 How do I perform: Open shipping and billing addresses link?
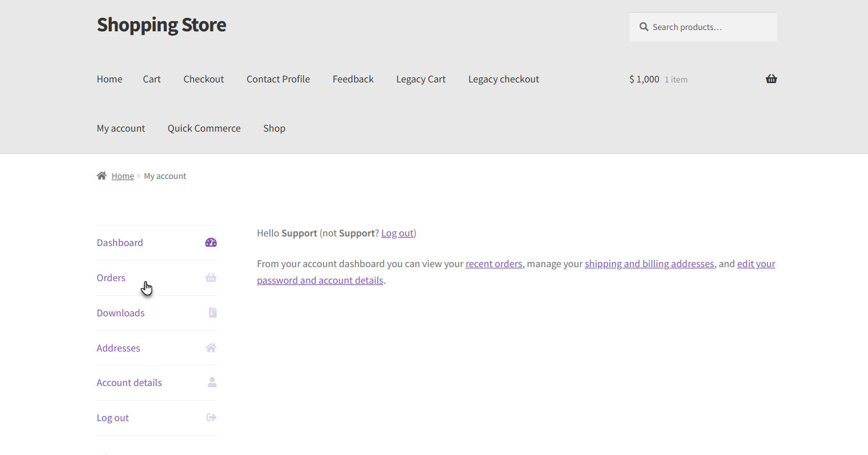pos(649,264)
